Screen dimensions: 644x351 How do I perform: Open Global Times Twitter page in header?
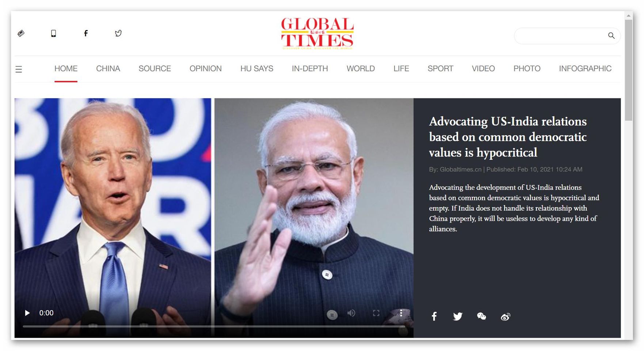118,34
